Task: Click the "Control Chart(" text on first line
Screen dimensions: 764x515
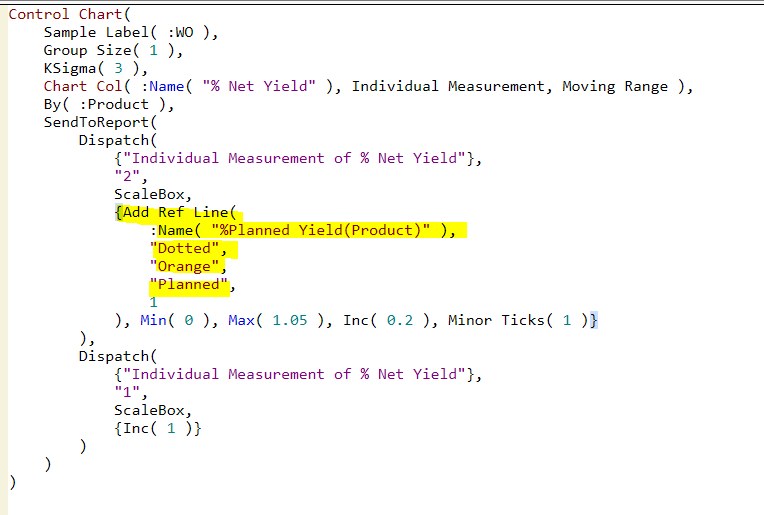Action: 70,15
